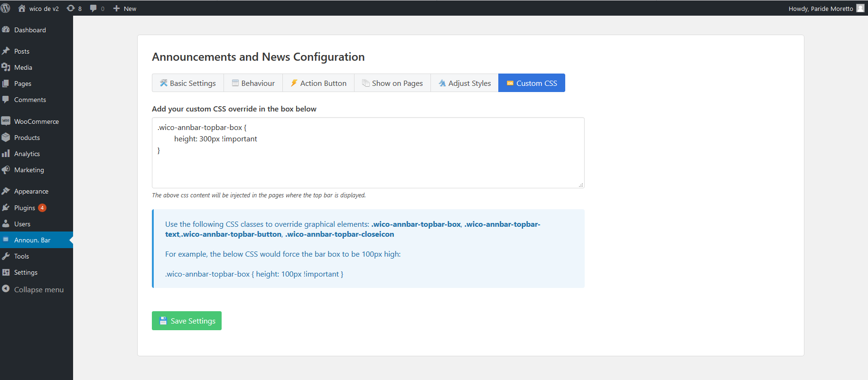Click the wico de v2 site name link

pos(44,8)
